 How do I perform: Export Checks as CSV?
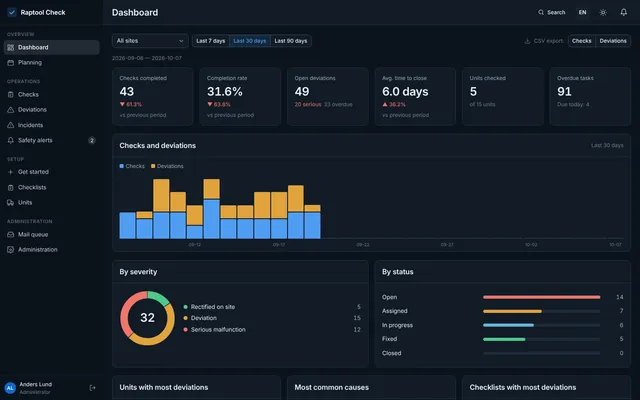click(x=582, y=41)
